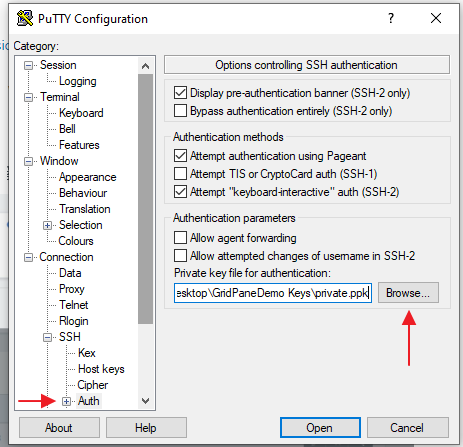The width and height of the screenshot is (463, 447).
Task: Check Allow attempted changes of username
Action: (180, 256)
